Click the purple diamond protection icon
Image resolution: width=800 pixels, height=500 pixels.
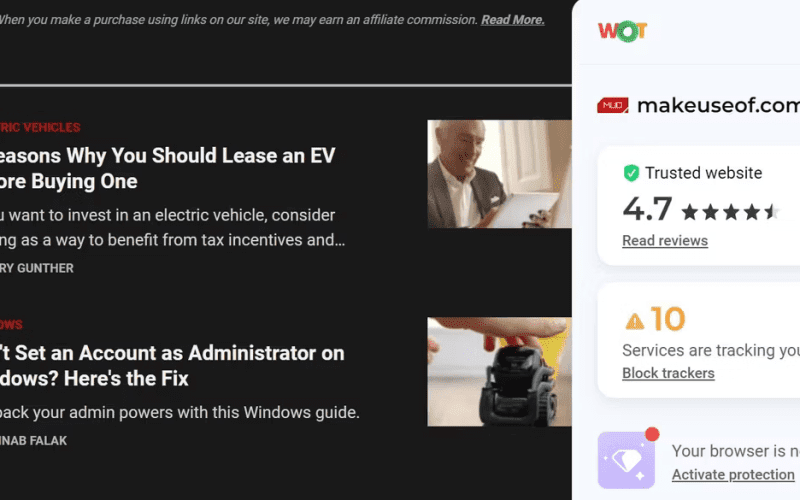point(626,460)
